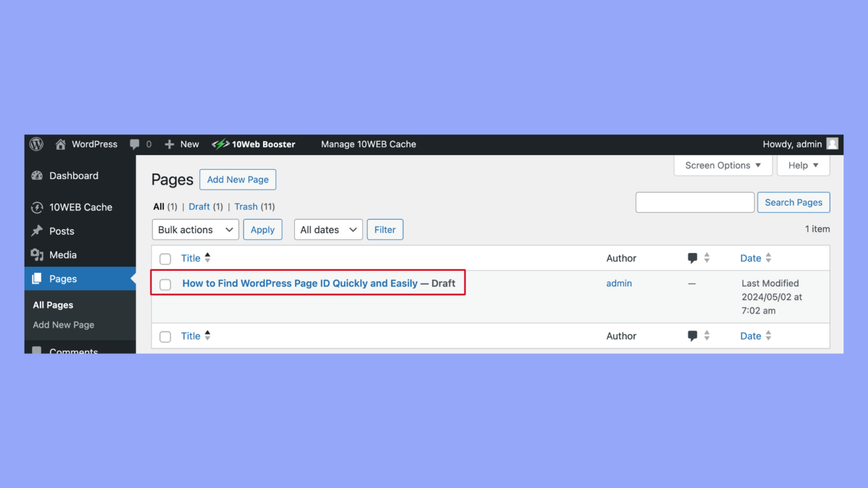Open the site via the home icon

60,144
